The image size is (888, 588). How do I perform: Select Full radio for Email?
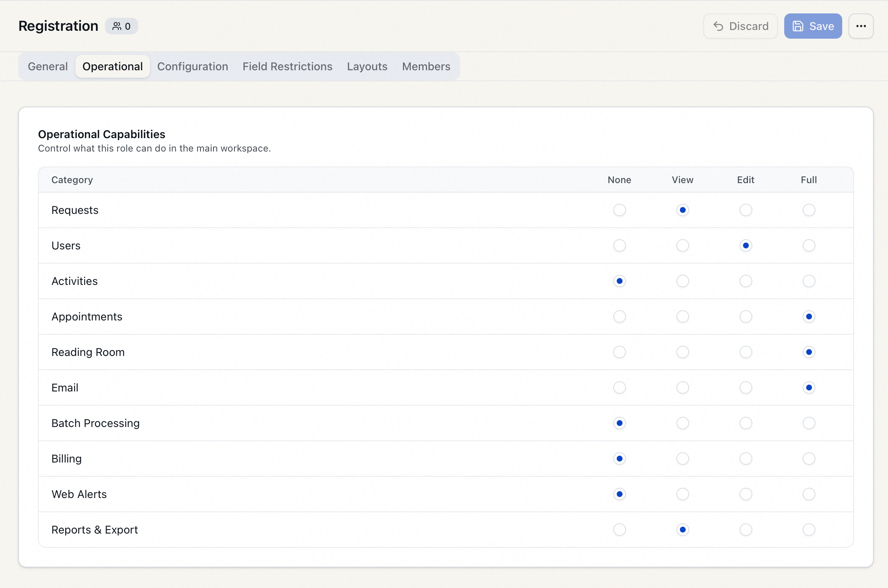(x=809, y=388)
